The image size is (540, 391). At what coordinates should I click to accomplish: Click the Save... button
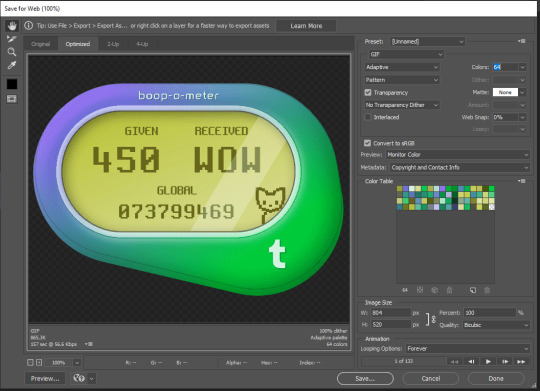pyautogui.click(x=365, y=378)
